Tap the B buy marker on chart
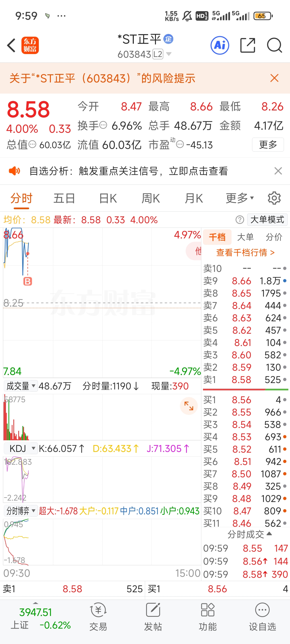Image resolution: width=290 pixels, height=644 pixels. coord(28,281)
